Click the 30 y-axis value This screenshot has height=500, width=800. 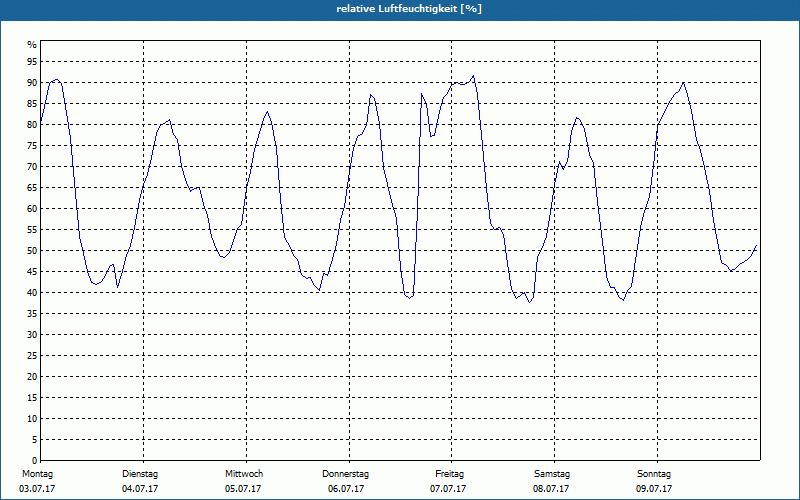[x=32, y=335]
